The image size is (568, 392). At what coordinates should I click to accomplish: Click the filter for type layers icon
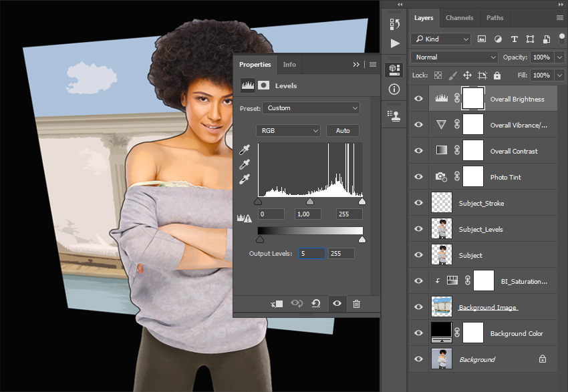514,39
